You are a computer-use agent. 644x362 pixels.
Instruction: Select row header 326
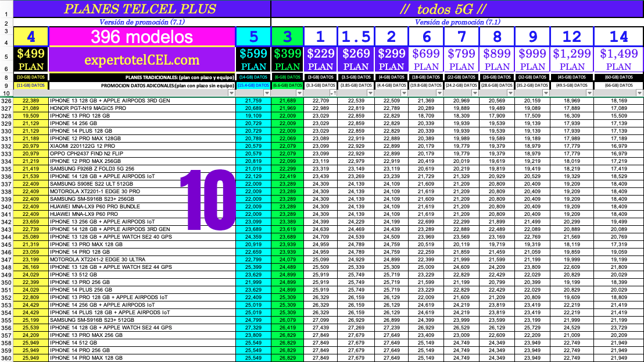tap(6, 101)
